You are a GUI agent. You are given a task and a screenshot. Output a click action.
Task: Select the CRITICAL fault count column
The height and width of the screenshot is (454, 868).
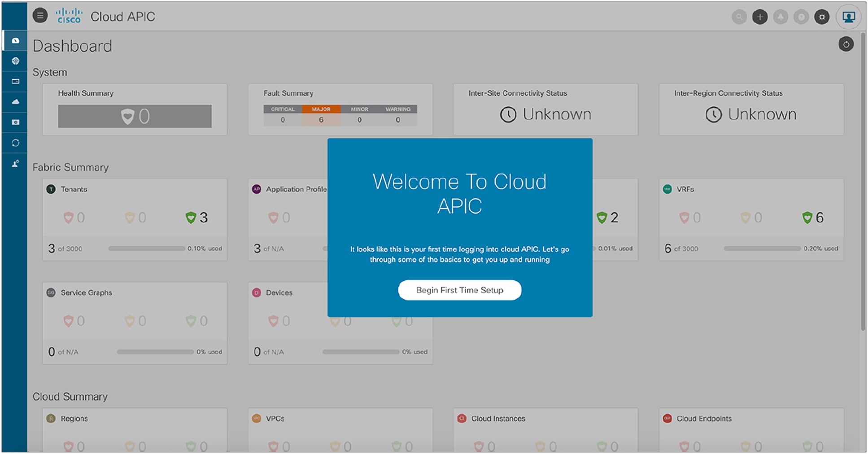tap(283, 115)
